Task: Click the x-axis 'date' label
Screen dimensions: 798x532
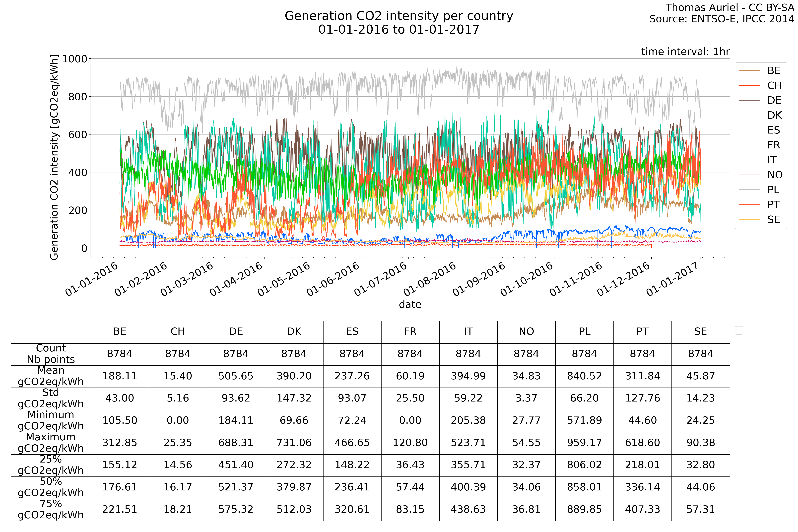Action: click(410, 304)
